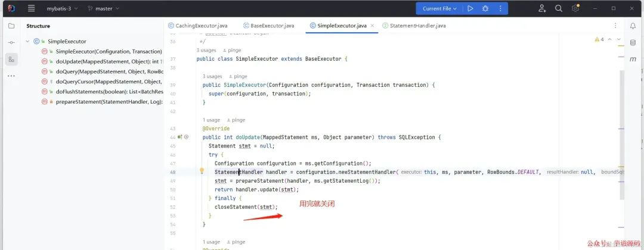Open the Current File run configuration dropdown
The height and width of the screenshot is (250, 644).
pyautogui.click(x=440, y=8)
